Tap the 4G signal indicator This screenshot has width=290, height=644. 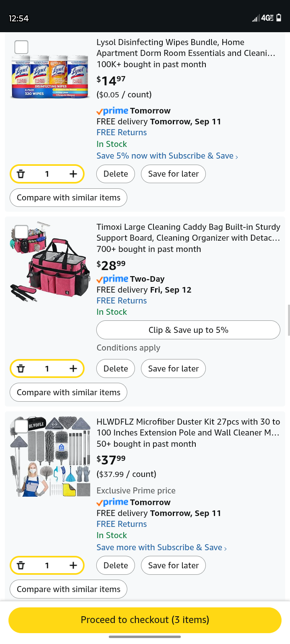[x=267, y=18]
